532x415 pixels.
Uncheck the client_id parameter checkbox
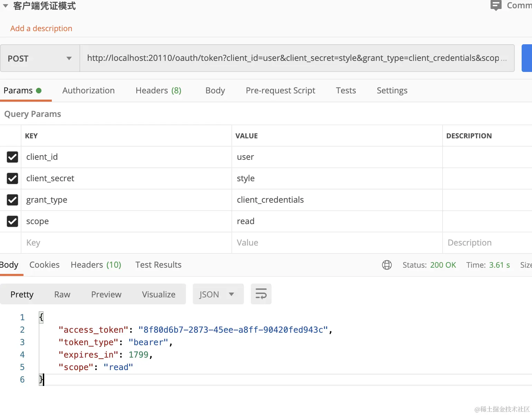coord(12,157)
